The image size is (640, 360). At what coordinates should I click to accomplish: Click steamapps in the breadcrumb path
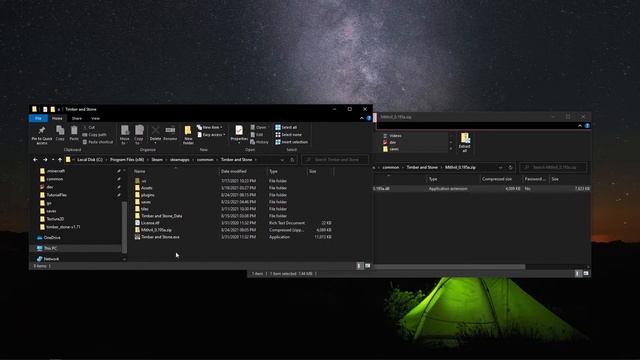tap(180, 160)
